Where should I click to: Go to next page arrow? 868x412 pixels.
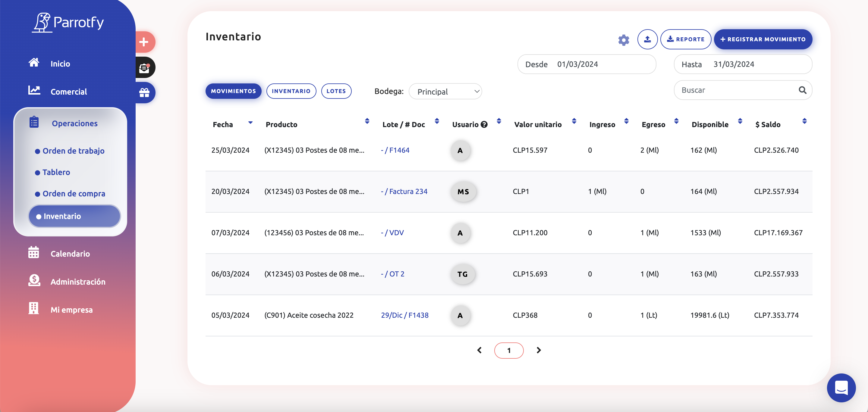click(x=539, y=350)
